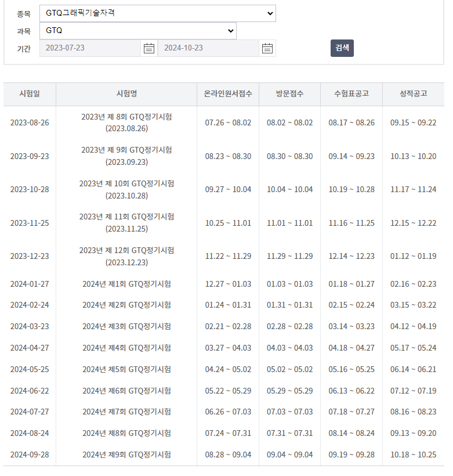Screen dimensions: 453x476
Task: Select 2024년 제5회 GTQ정기시험 entry
Action: pyautogui.click(x=126, y=369)
